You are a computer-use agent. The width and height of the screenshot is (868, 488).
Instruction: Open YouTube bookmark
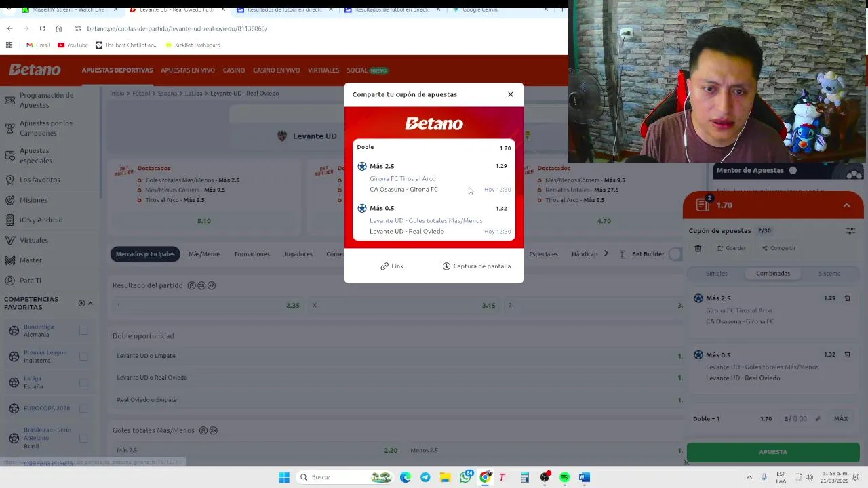(x=73, y=45)
